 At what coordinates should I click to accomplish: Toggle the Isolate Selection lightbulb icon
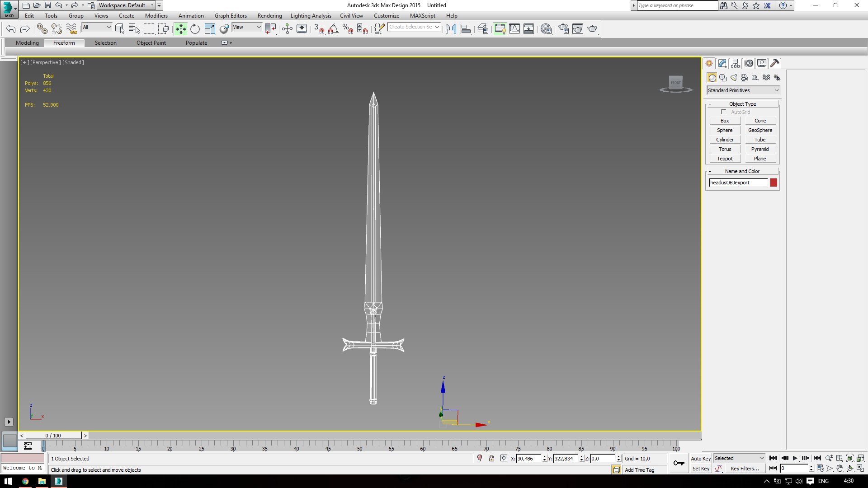480,458
